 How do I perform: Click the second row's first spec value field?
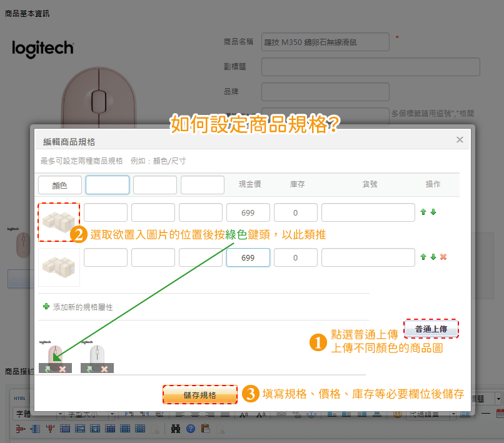click(106, 257)
